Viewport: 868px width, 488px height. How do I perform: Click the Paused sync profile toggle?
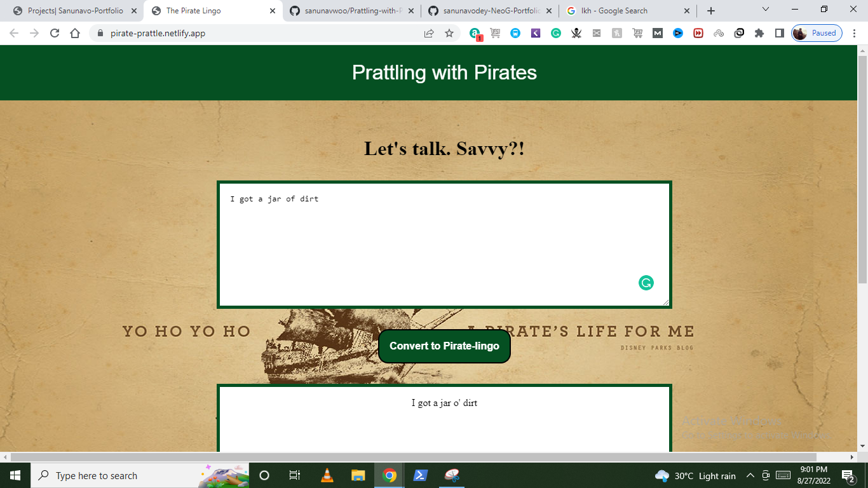coord(816,32)
